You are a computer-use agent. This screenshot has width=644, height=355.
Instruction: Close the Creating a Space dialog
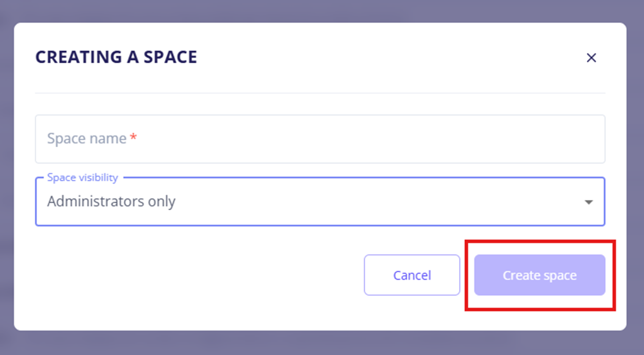click(x=591, y=58)
